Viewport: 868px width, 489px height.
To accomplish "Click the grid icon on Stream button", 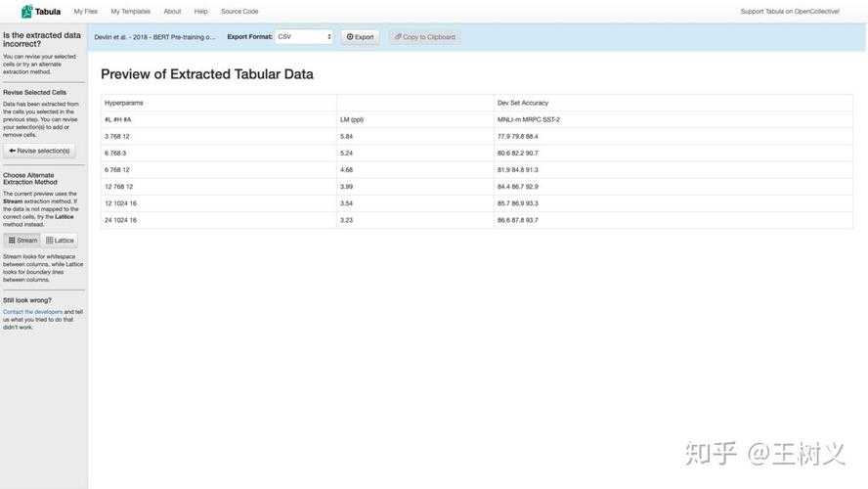I will [12, 240].
